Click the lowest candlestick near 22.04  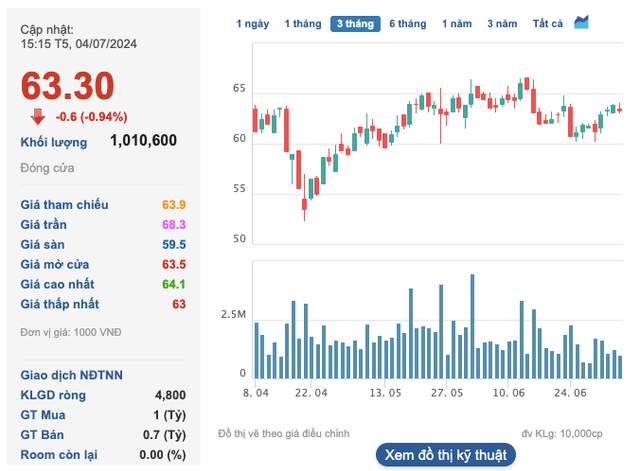[x=304, y=207]
